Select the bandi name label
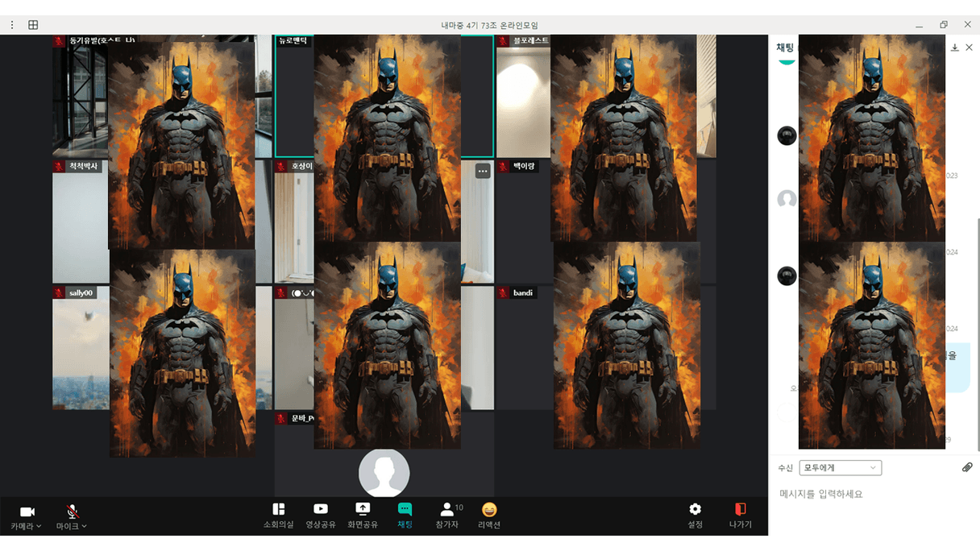Image resolution: width=980 pixels, height=551 pixels. coord(523,293)
